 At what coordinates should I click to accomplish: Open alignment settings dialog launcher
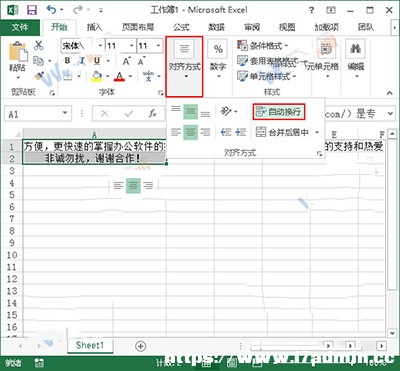(320, 153)
